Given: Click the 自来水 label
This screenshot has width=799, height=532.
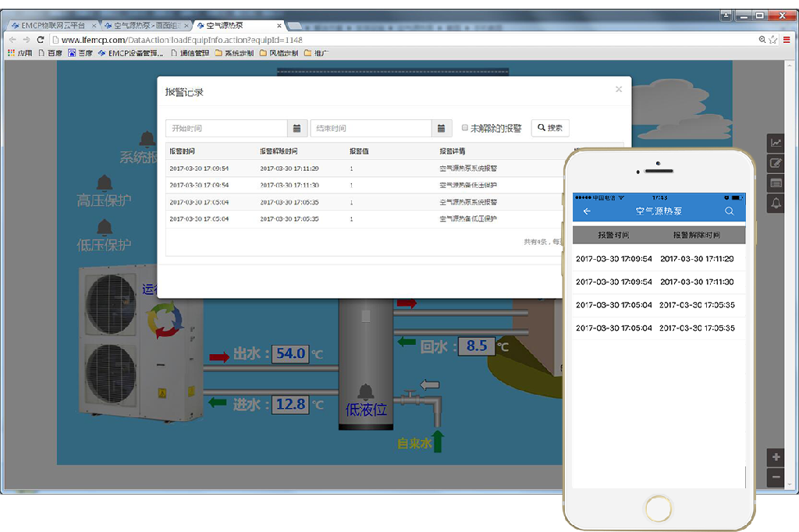Looking at the screenshot, I should pyautogui.click(x=414, y=443).
